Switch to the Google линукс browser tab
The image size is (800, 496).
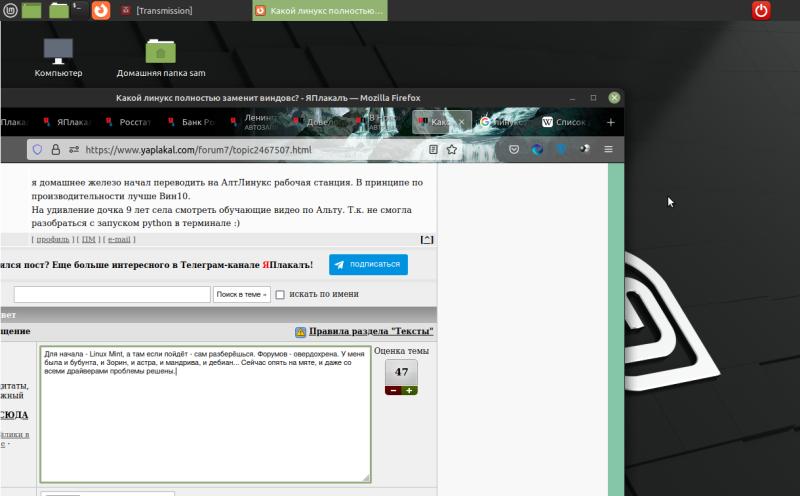pyautogui.click(x=503, y=122)
